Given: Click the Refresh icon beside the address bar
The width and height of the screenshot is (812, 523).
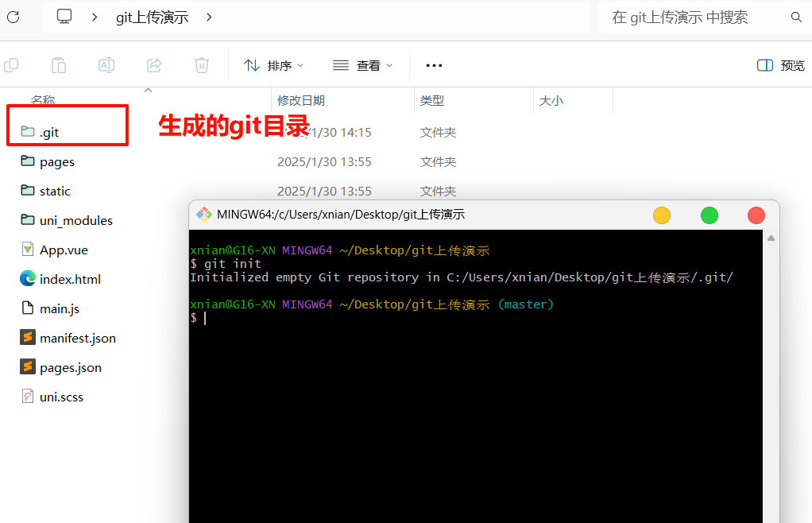Looking at the screenshot, I should pyautogui.click(x=13, y=17).
